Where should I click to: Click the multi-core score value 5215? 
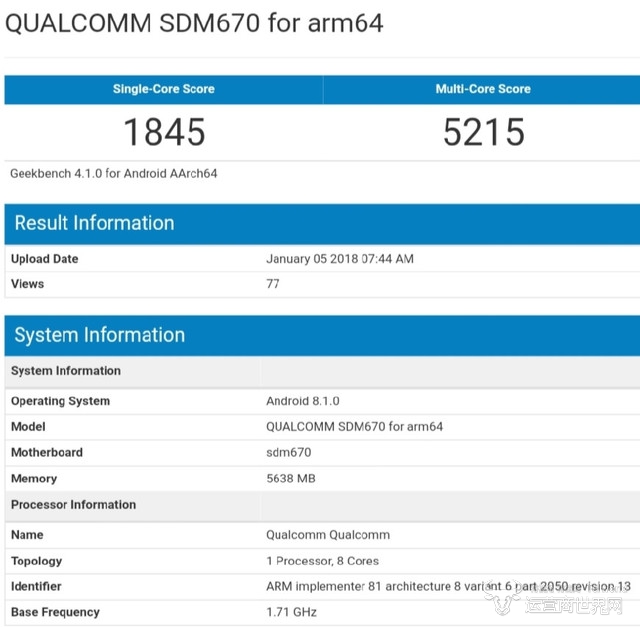tap(483, 132)
